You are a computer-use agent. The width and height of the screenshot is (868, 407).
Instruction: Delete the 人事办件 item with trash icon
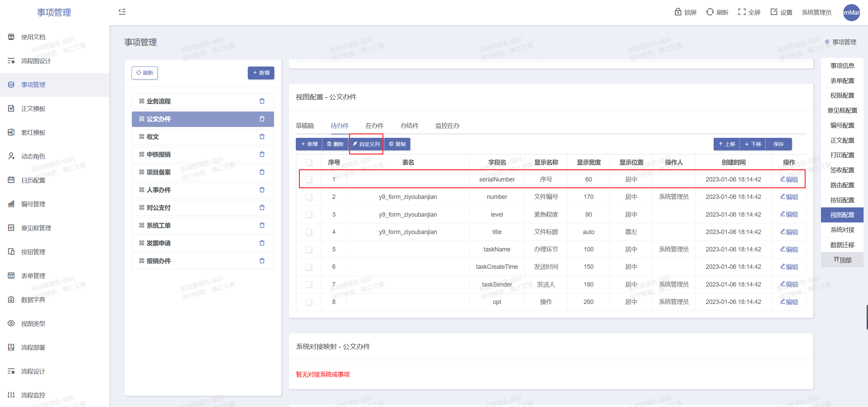(x=262, y=190)
